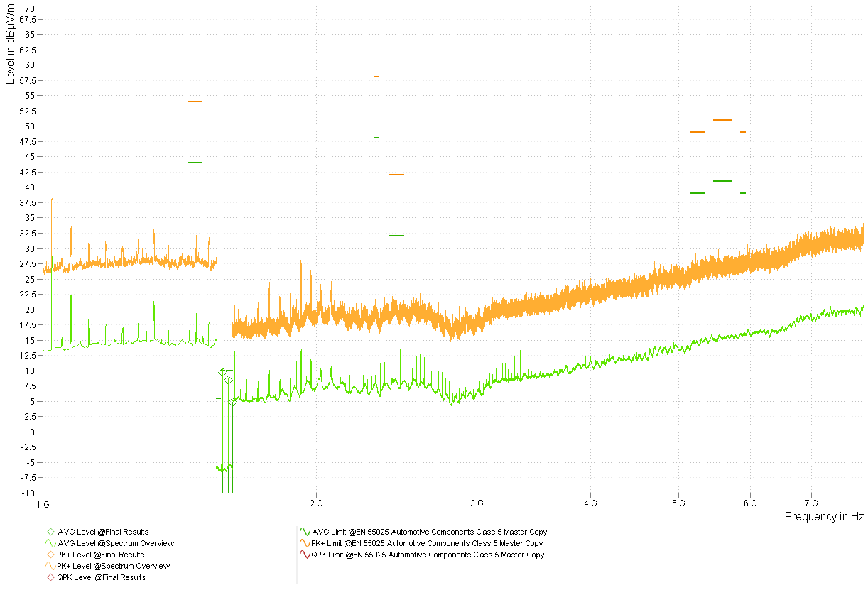Click the orange diamond icon for PK+ Level Final Results
The image size is (868, 590).
[50, 555]
